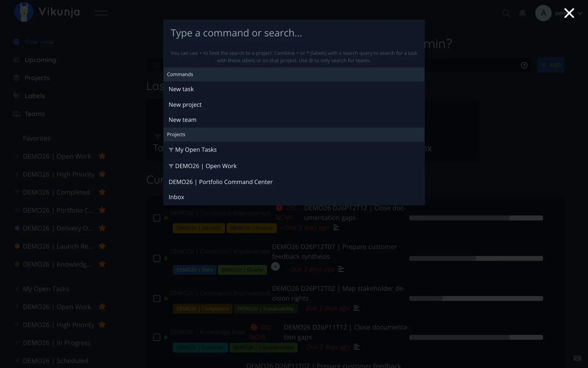Select My Open Tasks in palette results
The height and width of the screenshot is (368, 588).
[x=294, y=149]
